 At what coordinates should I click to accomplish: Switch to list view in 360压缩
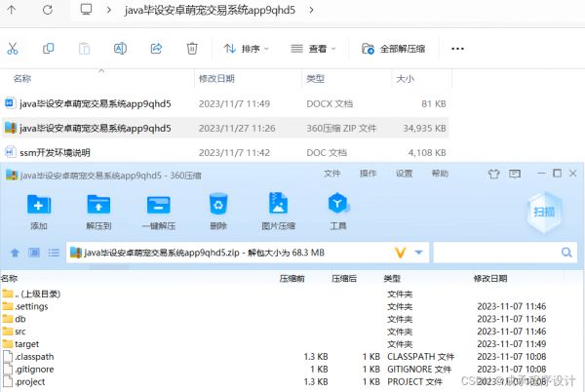click(x=54, y=253)
